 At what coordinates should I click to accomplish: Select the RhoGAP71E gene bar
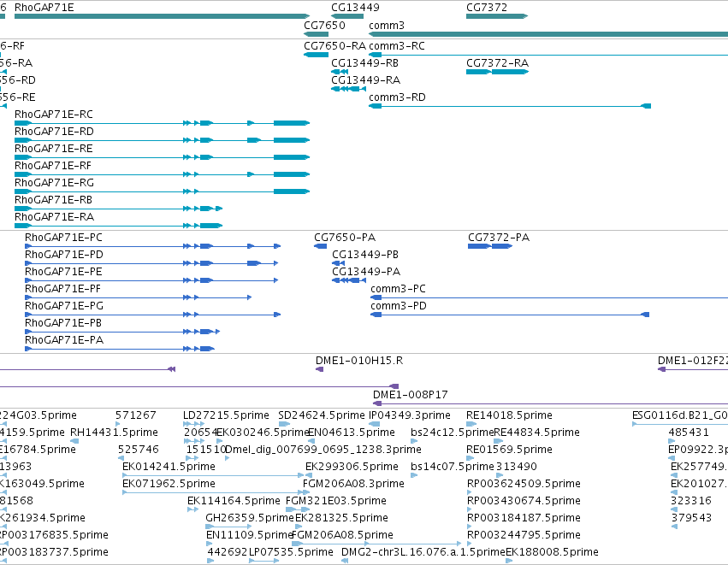pyautogui.click(x=162, y=16)
